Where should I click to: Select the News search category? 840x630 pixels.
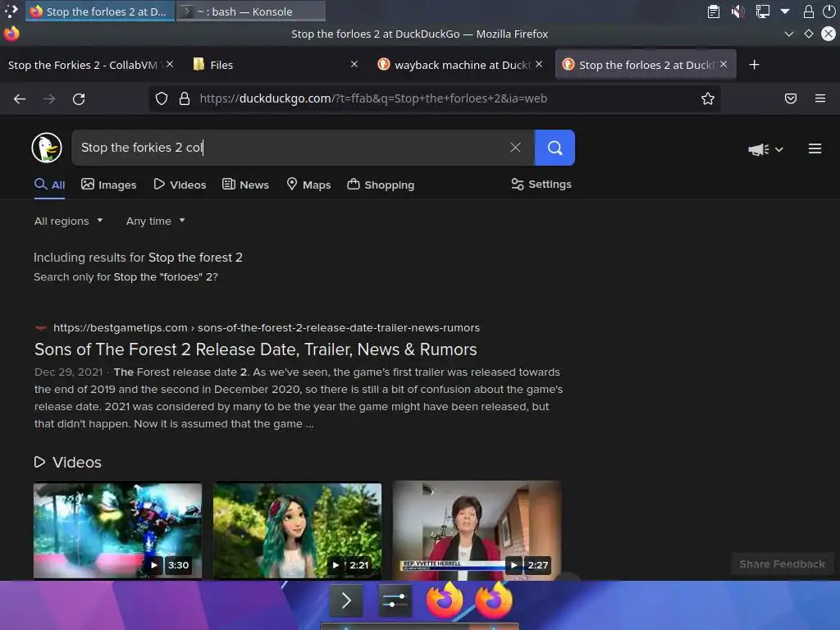point(245,185)
